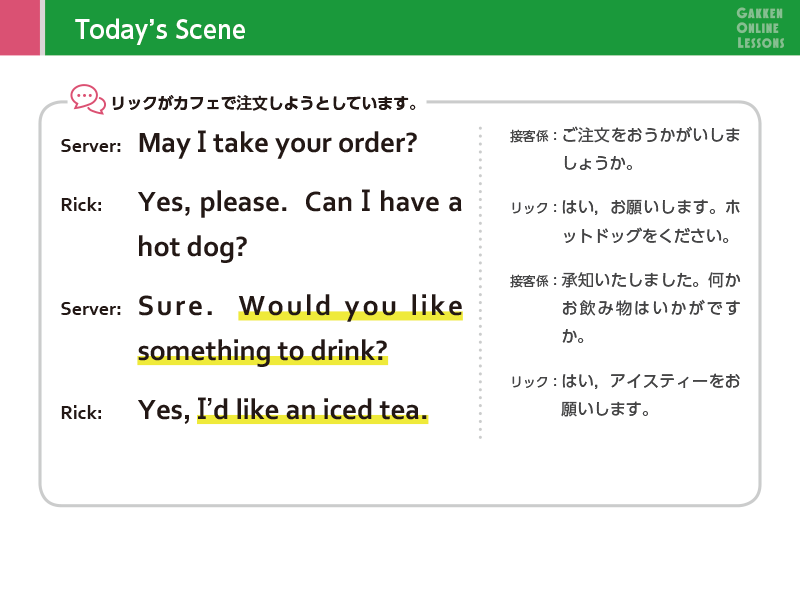Click the Japanese translation starting with ご注文を
This screenshot has width=800, height=600.
[x=650, y=147]
